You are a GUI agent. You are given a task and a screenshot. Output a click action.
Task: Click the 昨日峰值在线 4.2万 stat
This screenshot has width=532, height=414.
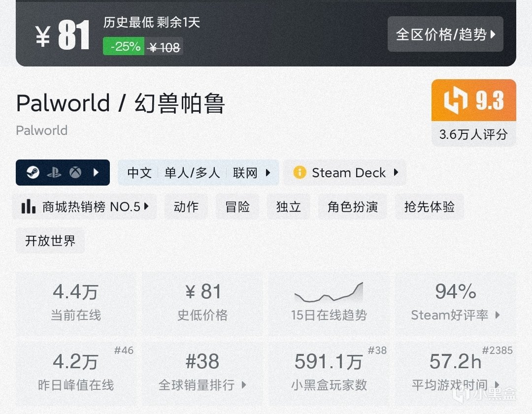pos(76,373)
